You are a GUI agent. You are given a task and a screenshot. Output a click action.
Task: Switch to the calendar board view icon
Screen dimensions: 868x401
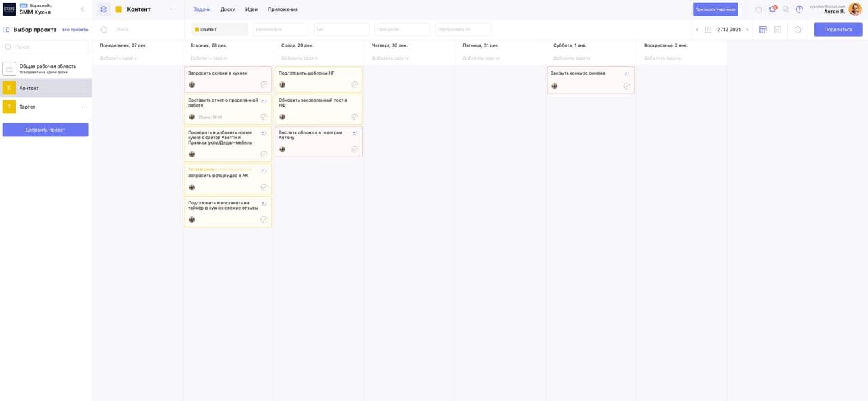(x=763, y=30)
